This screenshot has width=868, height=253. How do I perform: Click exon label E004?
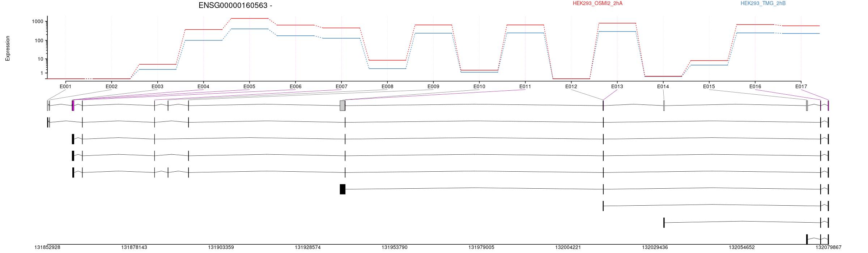203,86
